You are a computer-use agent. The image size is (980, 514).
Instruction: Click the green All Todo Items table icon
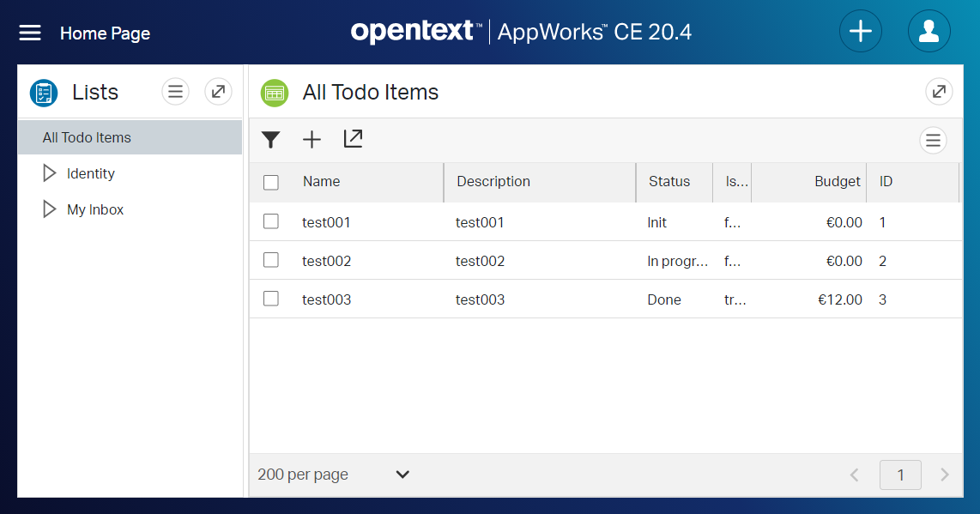point(275,94)
